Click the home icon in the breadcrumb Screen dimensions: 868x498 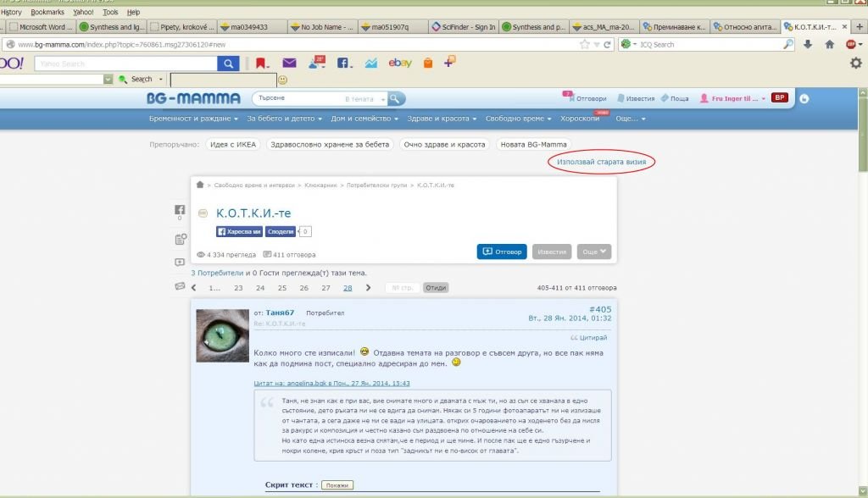pos(200,185)
